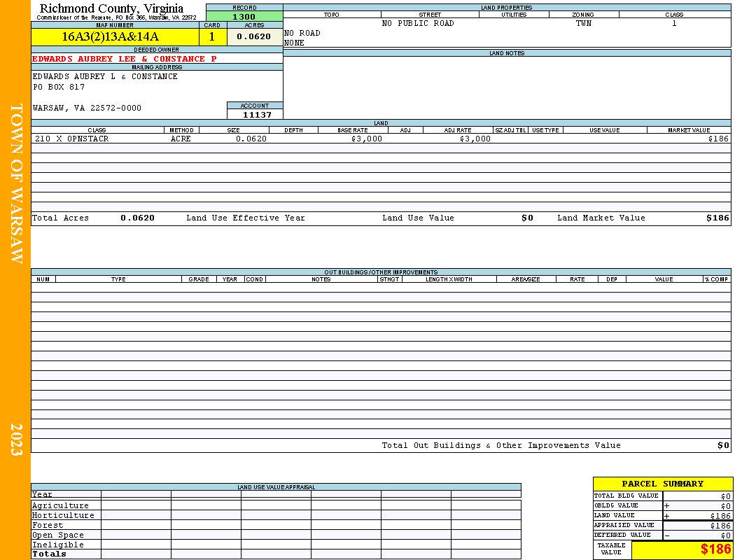Screen dimensions: 735x560
Task: Click DEFERRED VALUE amount
Action: pos(726,535)
